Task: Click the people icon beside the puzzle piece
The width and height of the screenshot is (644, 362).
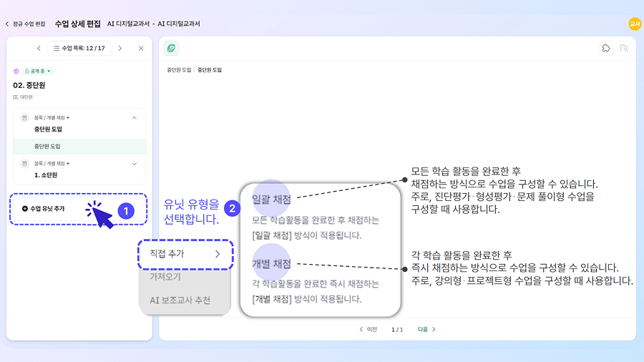Action: pyautogui.click(x=623, y=48)
